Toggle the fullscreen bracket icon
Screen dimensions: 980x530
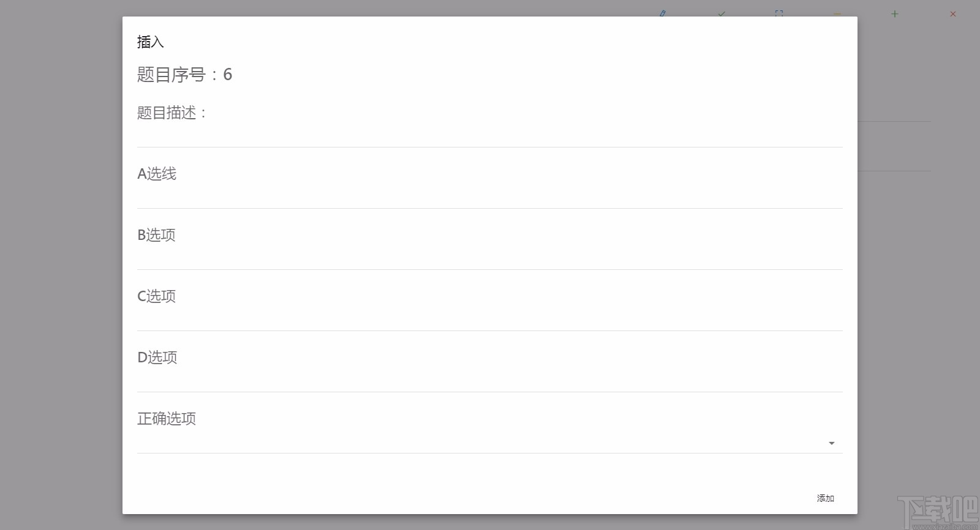tap(779, 13)
